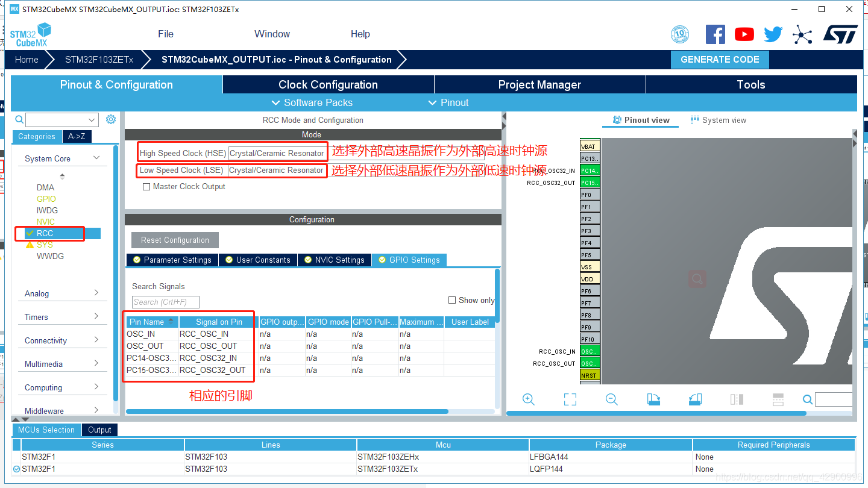
Task: Open the Help menu
Action: tap(360, 34)
